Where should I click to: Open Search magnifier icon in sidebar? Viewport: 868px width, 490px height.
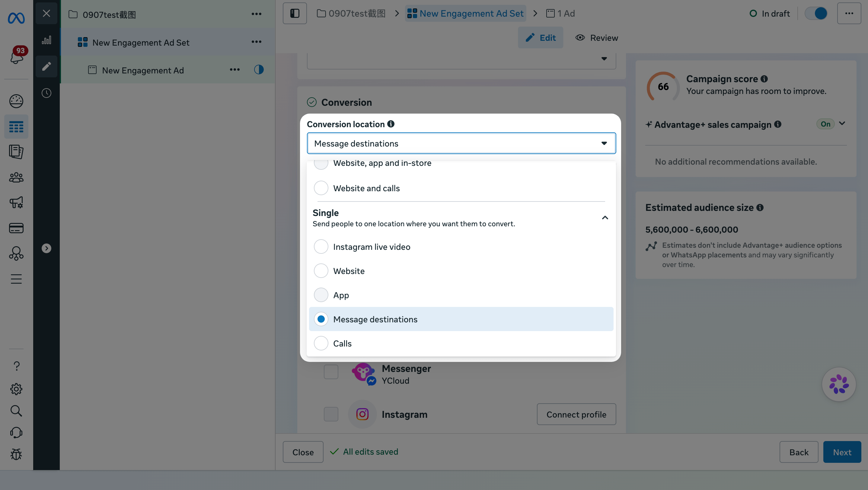click(16, 411)
